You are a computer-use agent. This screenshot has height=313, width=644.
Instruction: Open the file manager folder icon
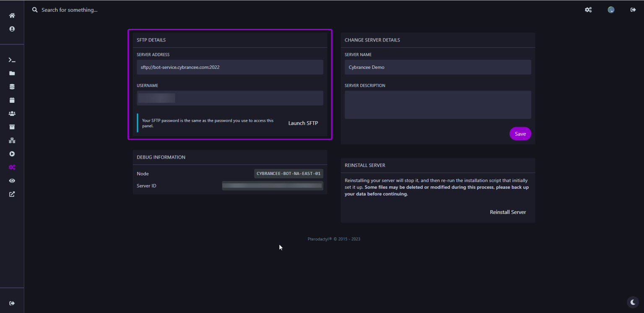pos(12,73)
